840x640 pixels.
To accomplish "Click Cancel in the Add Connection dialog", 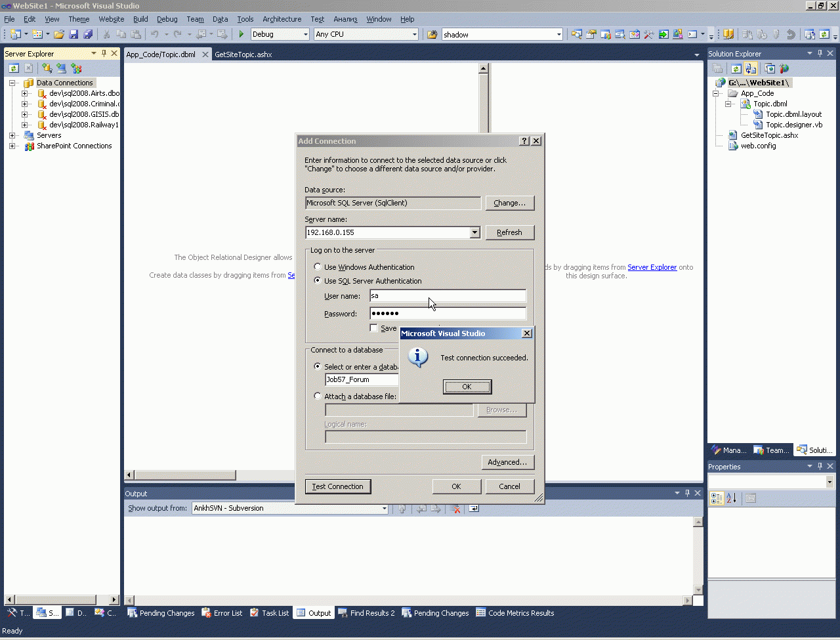I will point(509,486).
